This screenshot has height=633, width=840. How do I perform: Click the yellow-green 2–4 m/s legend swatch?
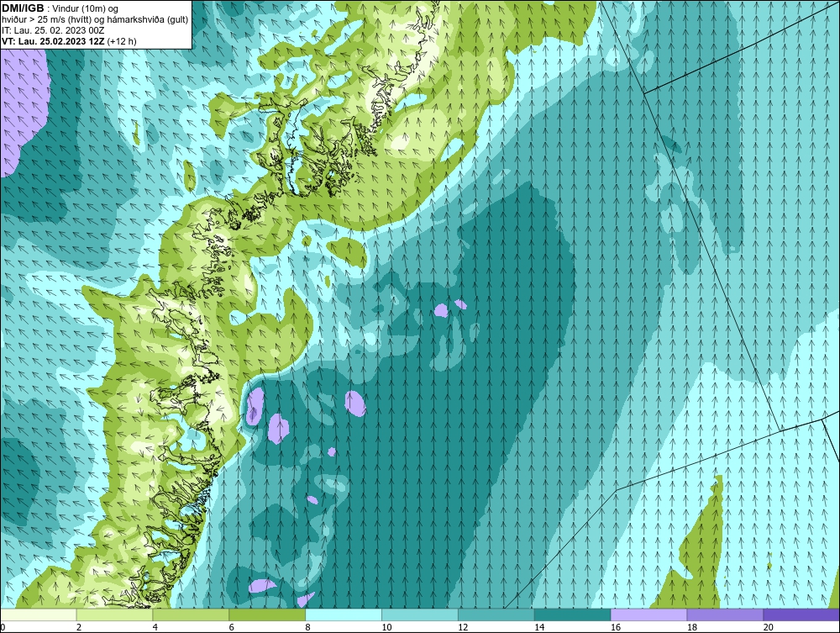(114, 615)
